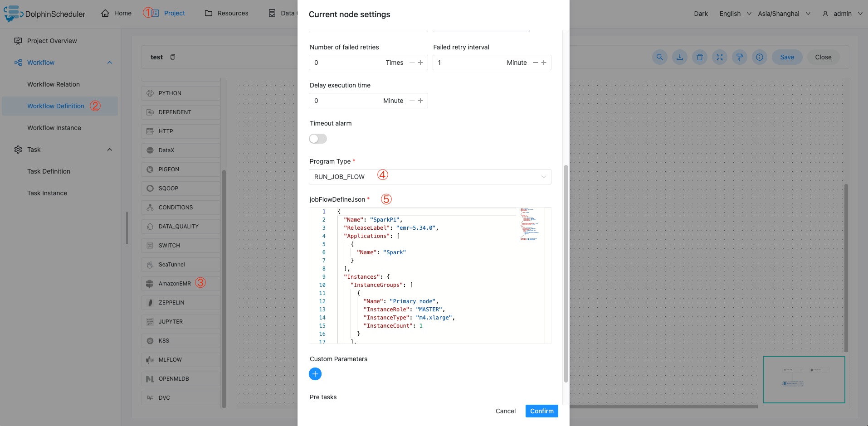868x426 pixels.
Task: Click the workflow minimap thumbnail
Action: click(804, 380)
